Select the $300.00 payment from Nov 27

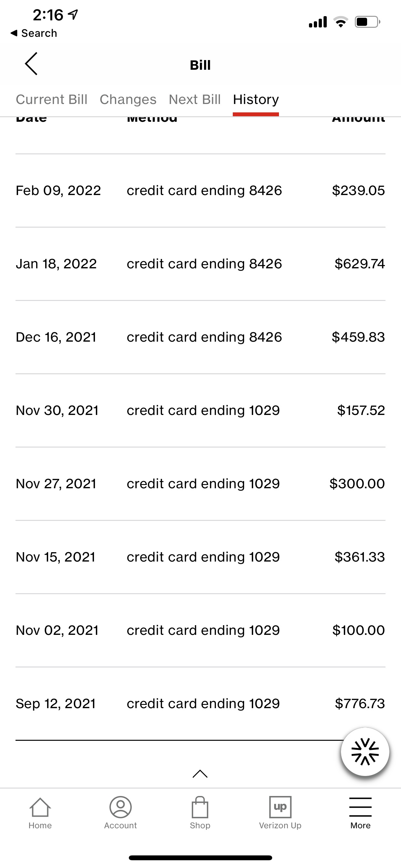pos(200,484)
